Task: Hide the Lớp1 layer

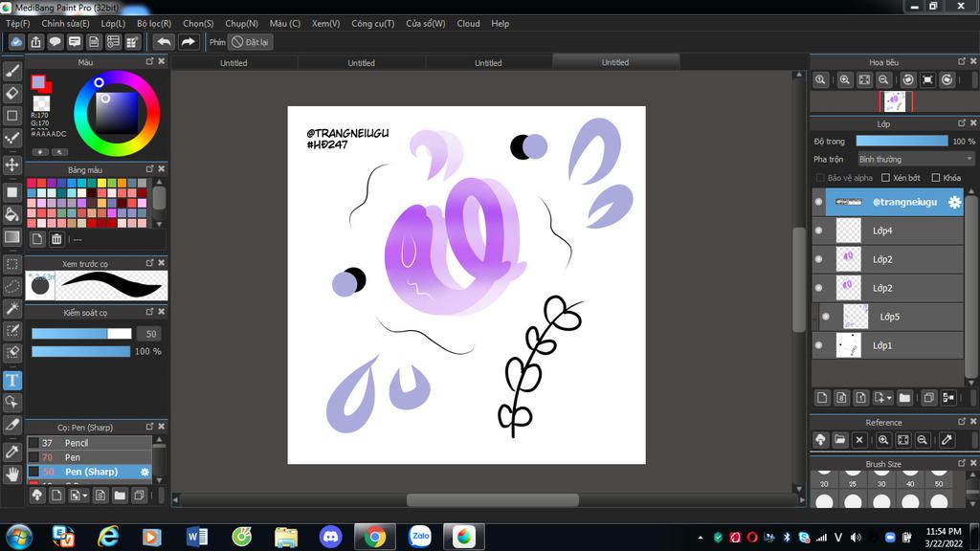Action: 819,345
